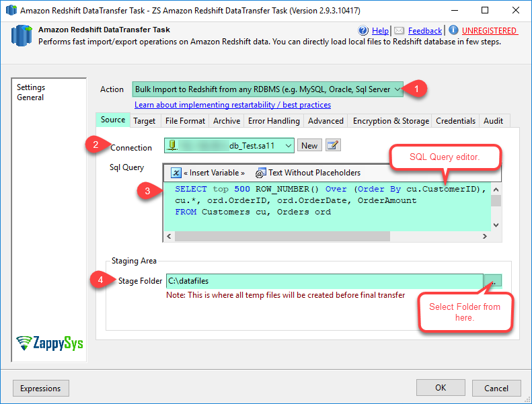Viewport: 532px width, 404px height.
Task: Click the Stage Folder path field
Action: (x=324, y=281)
